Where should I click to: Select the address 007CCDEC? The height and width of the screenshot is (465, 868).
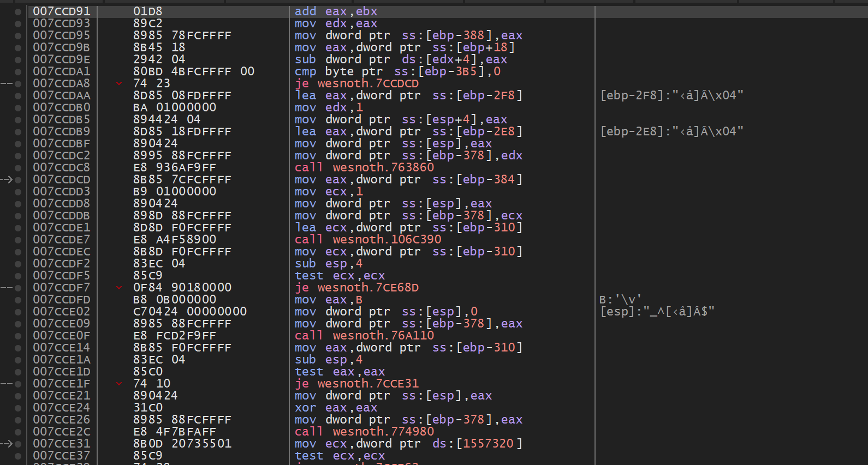(x=62, y=252)
